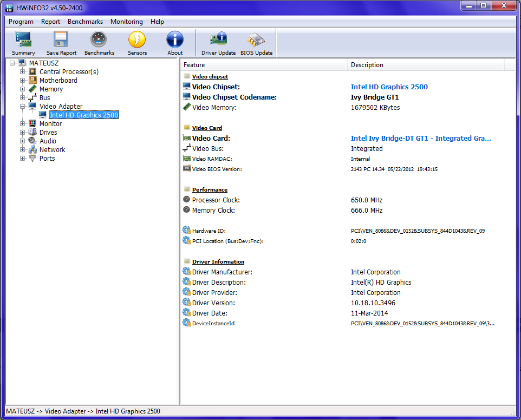Click the Bus tree icon
This screenshot has width=521, height=420.
pos(32,97)
